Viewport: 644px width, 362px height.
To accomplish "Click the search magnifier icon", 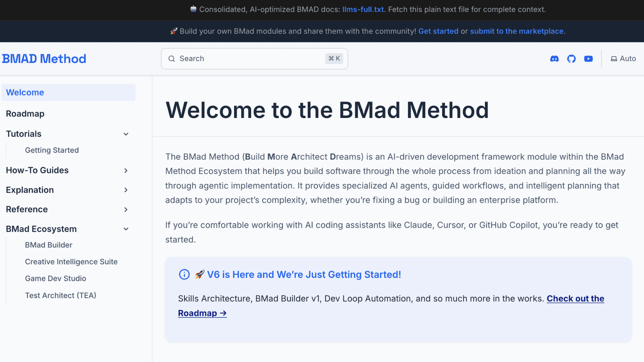I will 171,59.
